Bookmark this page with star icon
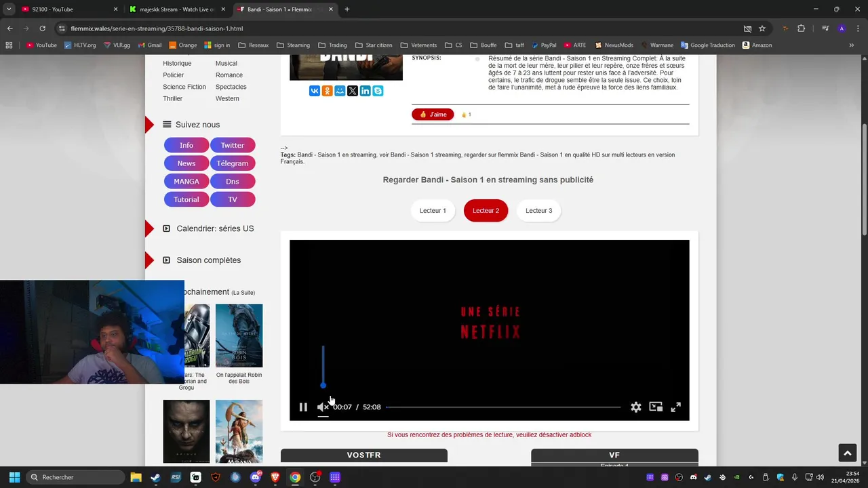 pyautogui.click(x=762, y=28)
